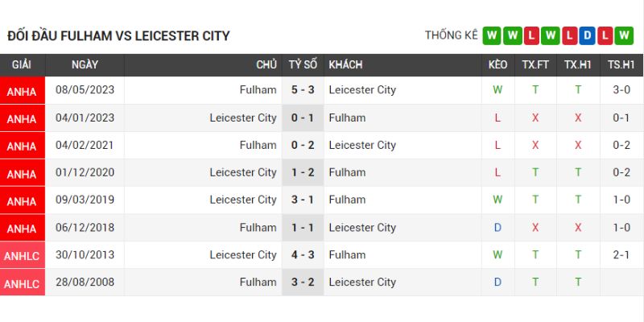Select the ANHLC league badge for 30/10/2013
Image resolution: width=644 pixels, height=322 pixels.
click(22, 256)
